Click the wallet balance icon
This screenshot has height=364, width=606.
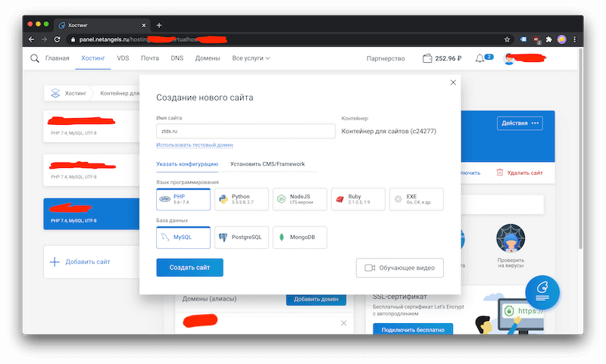[426, 58]
